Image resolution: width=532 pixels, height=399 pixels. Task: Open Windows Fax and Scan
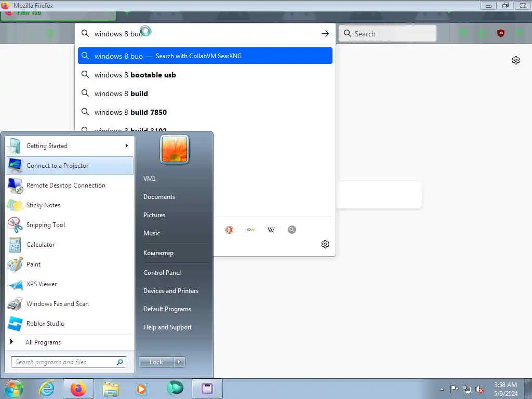70,303
